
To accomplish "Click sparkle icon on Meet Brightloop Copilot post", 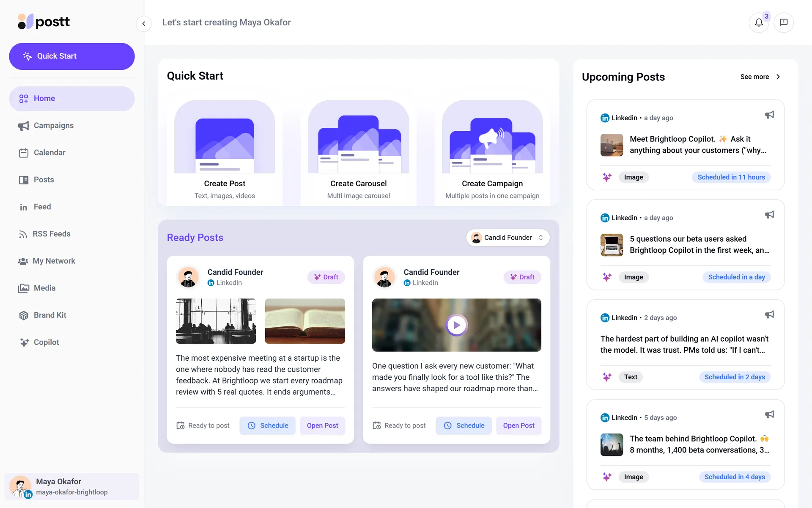I will click(x=607, y=177).
